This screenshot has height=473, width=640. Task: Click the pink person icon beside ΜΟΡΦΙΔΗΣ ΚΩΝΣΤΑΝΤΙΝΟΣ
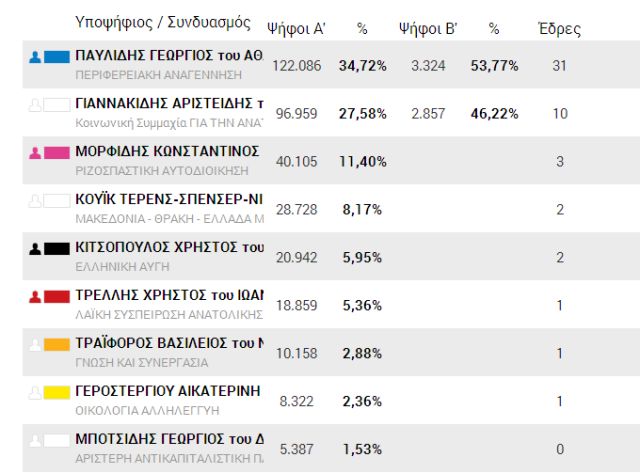pos(35,153)
